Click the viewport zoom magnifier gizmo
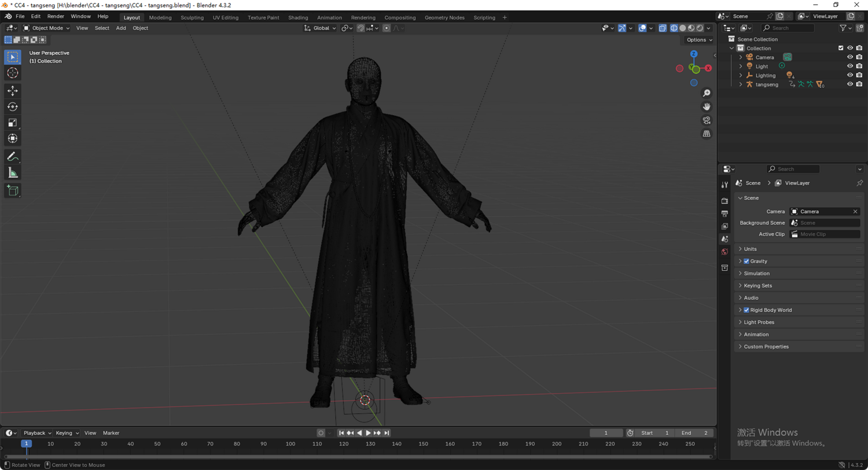868x470 pixels. (707, 93)
